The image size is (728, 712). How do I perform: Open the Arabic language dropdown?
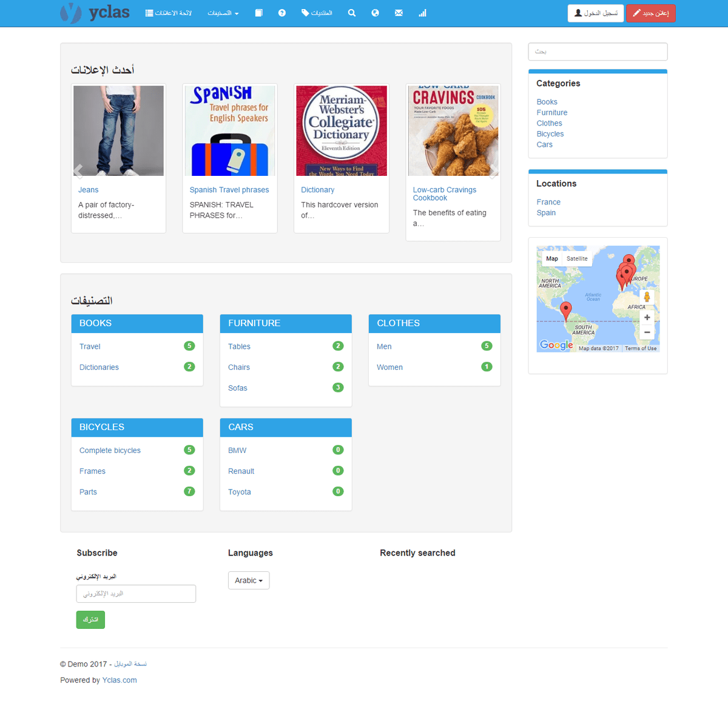tap(248, 580)
